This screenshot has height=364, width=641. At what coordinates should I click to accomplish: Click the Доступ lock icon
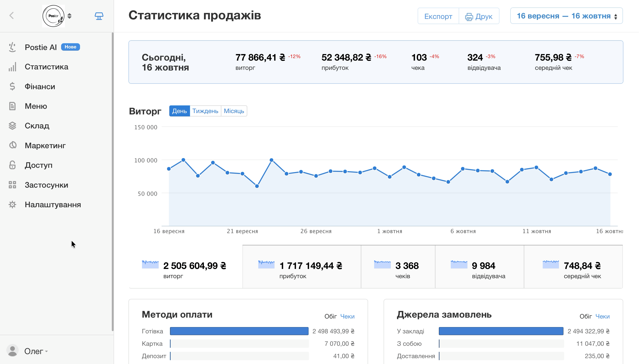coord(12,165)
